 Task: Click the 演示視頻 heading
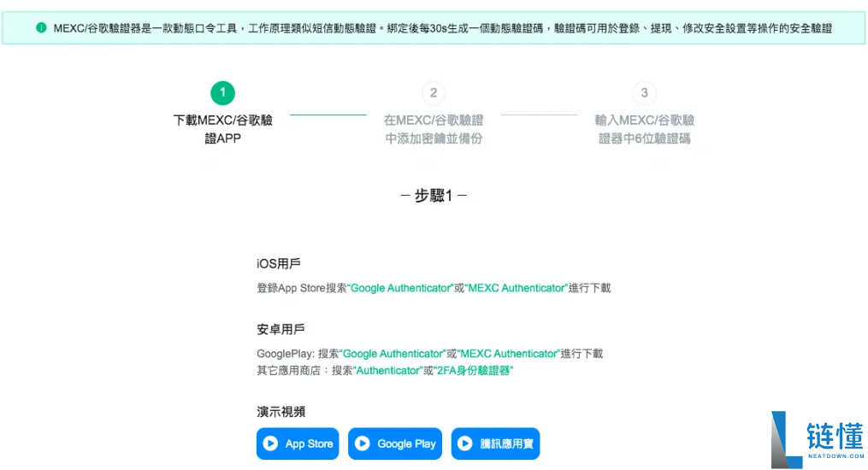click(x=280, y=412)
